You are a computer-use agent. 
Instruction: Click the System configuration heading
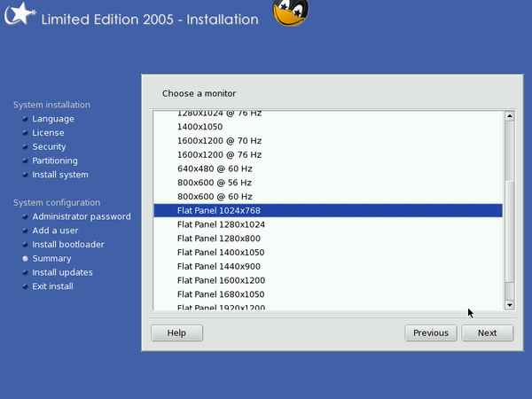click(57, 202)
